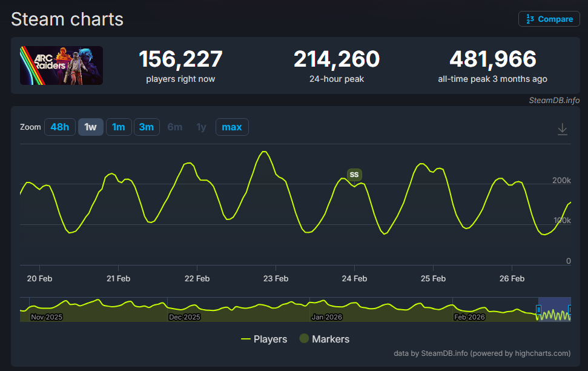Click the 200k y-axis label

(x=561, y=181)
